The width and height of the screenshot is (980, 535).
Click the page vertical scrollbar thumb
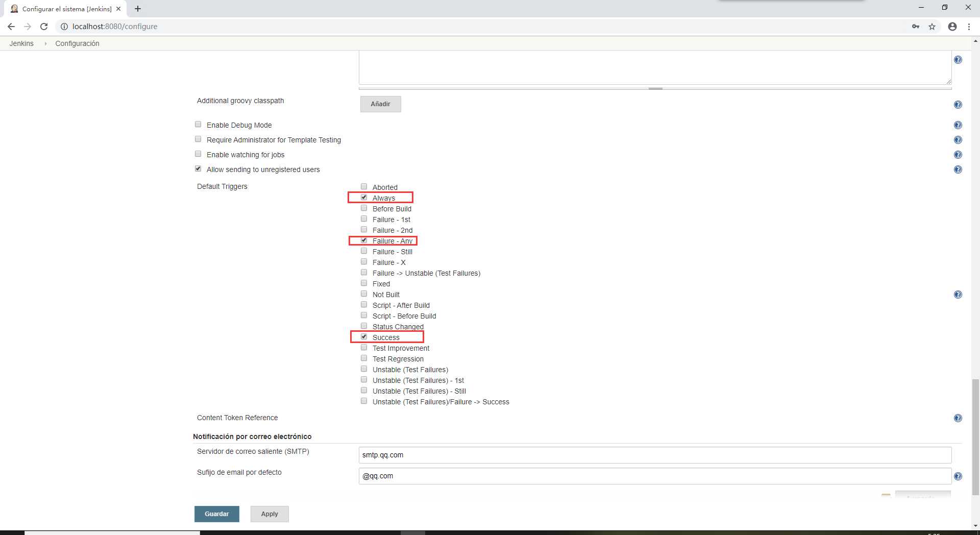click(975, 437)
